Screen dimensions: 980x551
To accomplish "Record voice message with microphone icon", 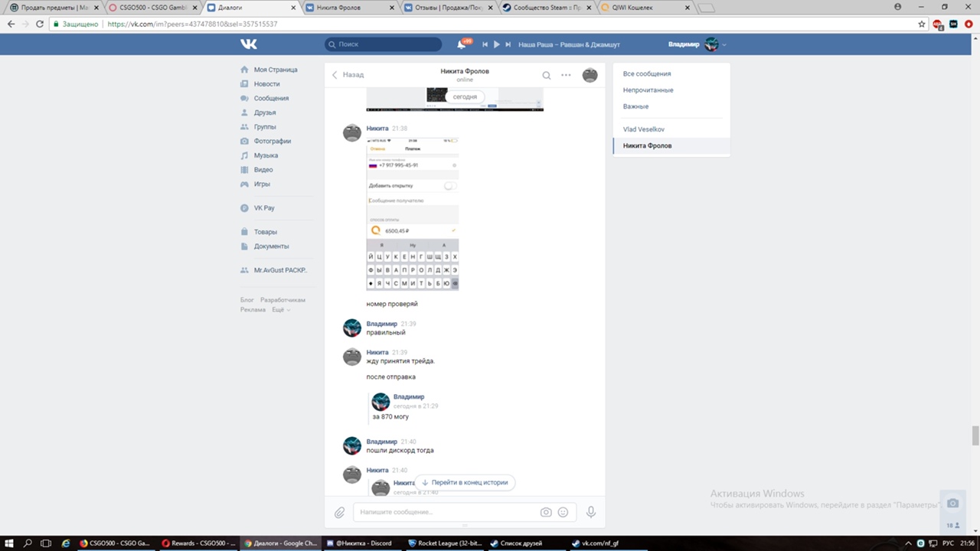I will [590, 512].
